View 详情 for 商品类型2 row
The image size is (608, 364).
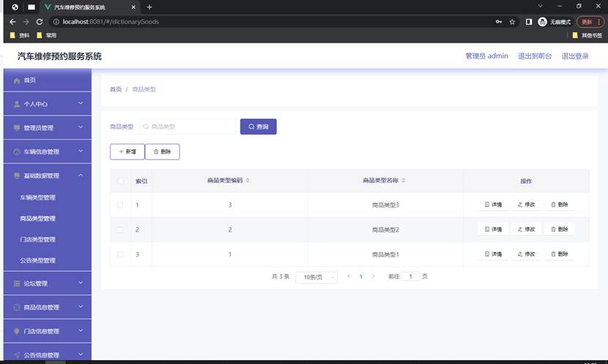click(x=493, y=229)
